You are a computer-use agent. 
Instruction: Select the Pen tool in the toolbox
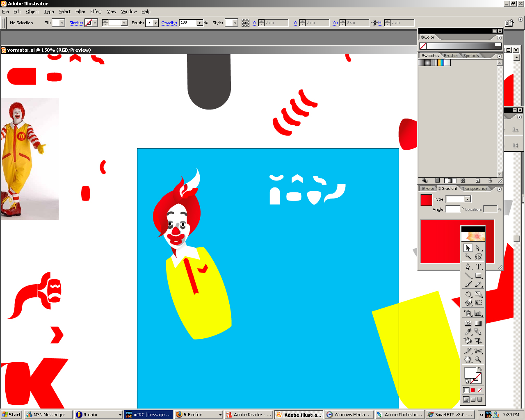[468, 267]
